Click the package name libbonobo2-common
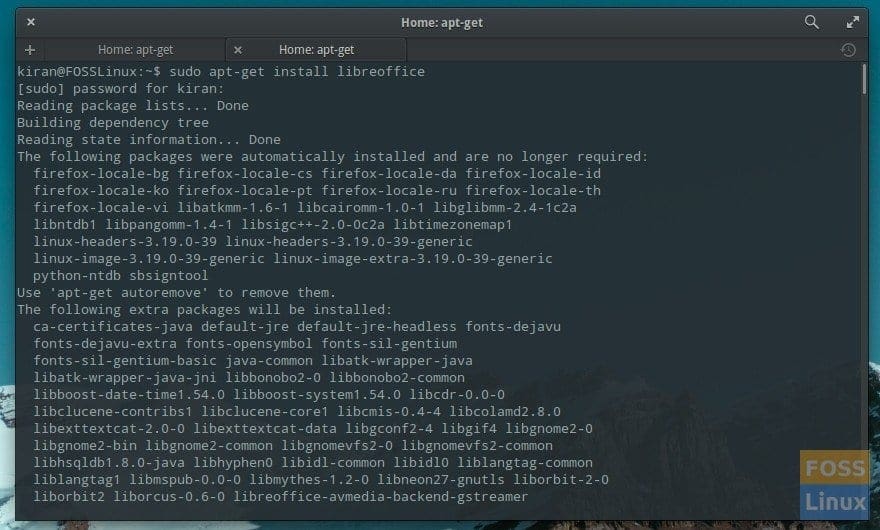 coord(397,377)
